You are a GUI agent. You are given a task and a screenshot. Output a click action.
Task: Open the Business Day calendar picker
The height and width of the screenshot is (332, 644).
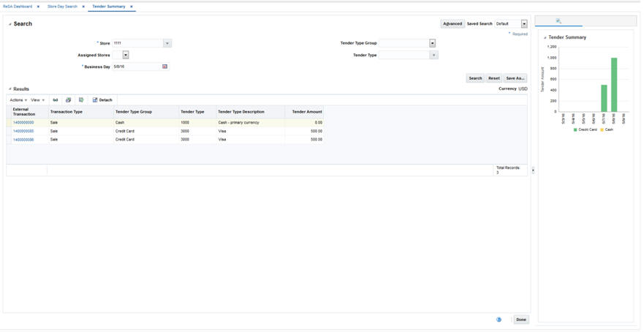coord(164,67)
